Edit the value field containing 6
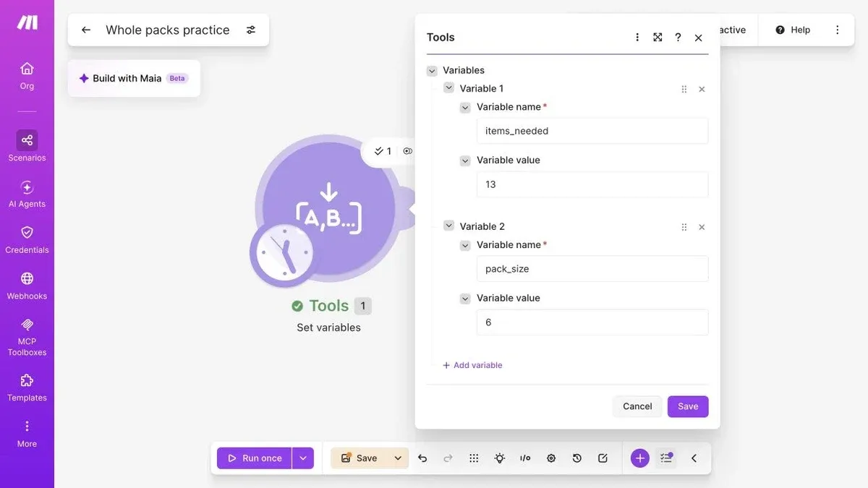868x488 pixels. (592, 322)
